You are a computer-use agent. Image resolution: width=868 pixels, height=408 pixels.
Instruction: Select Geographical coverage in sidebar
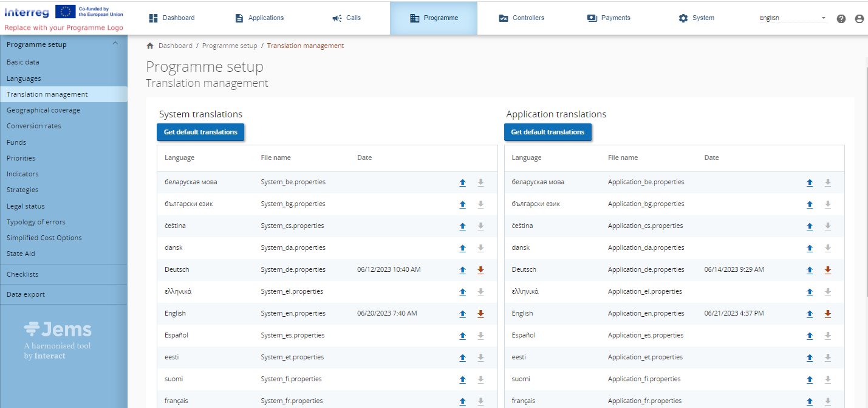[x=43, y=110]
